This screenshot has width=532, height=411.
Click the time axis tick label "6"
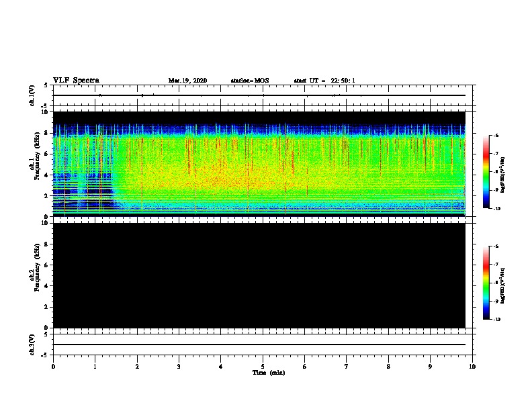pyautogui.click(x=305, y=366)
